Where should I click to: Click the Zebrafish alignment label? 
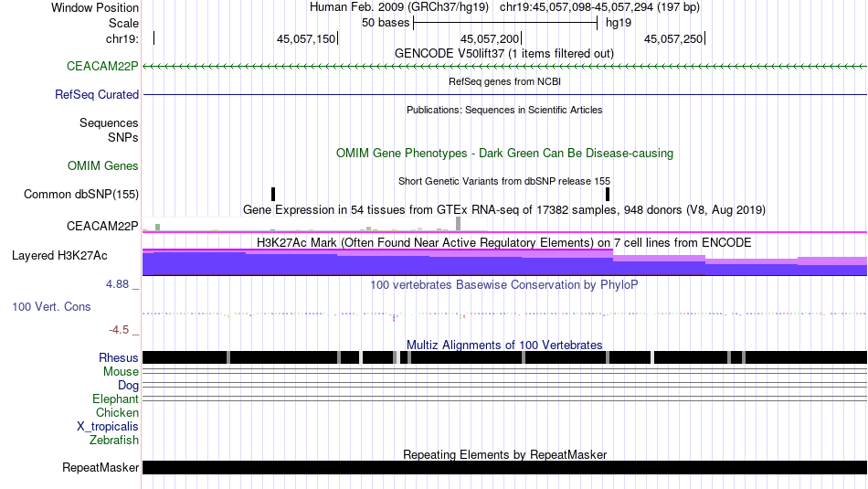point(114,441)
